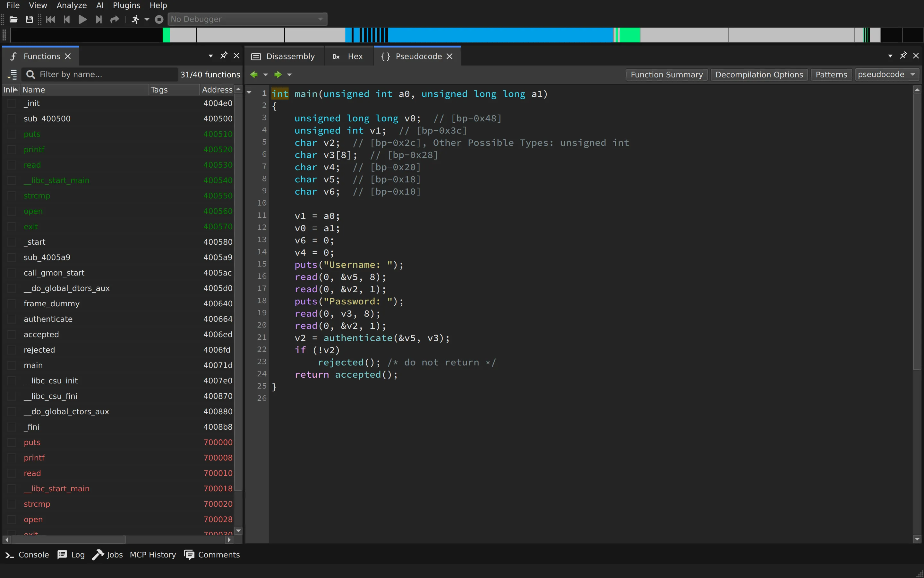Screen dimensions: 924x578
Task: Open back navigation history dropdown
Action: (266, 74)
